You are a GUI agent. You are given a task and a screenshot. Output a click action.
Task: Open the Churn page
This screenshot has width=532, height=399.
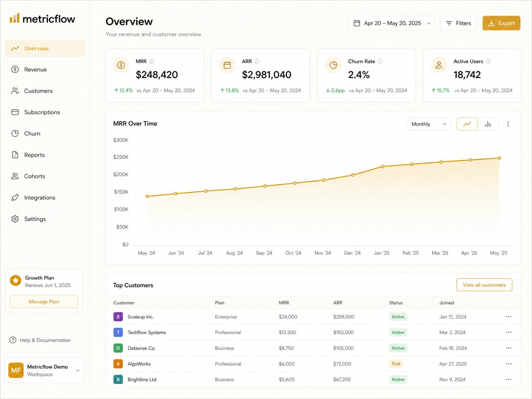tap(45, 133)
